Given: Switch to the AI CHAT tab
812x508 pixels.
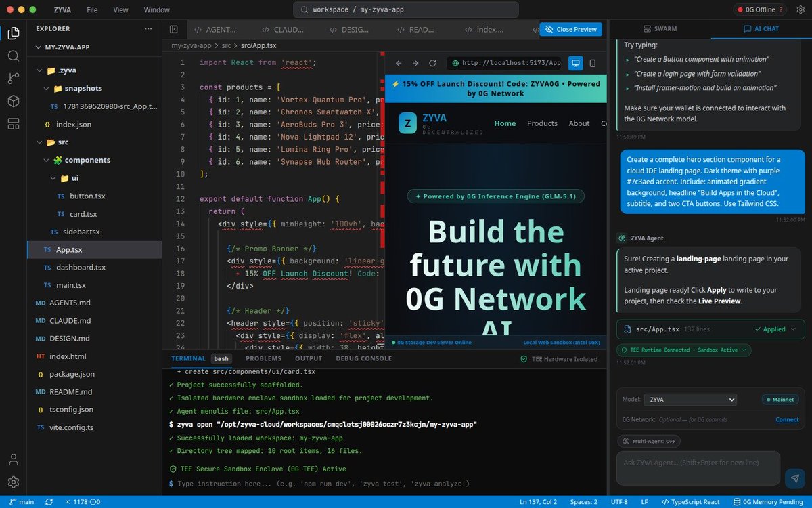Looking at the screenshot, I should point(761,29).
